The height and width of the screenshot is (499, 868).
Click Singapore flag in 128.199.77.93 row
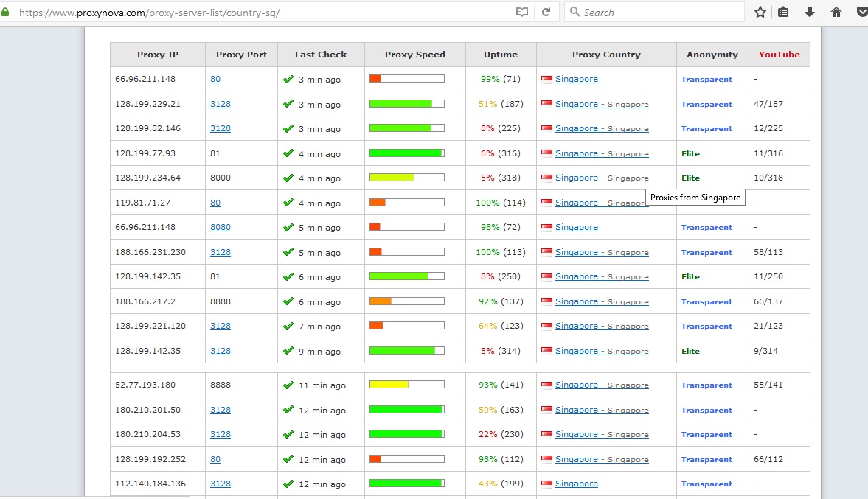click(547, 153)
